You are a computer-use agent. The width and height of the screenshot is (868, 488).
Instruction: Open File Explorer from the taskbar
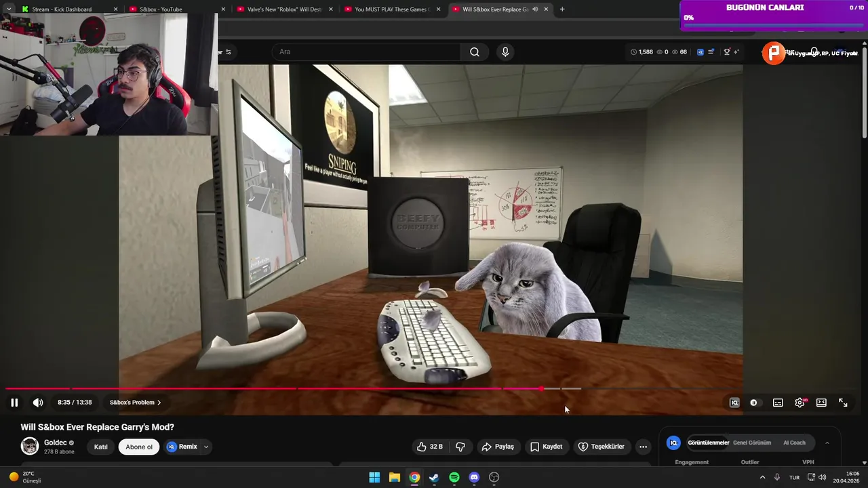[x=395, y=477]
